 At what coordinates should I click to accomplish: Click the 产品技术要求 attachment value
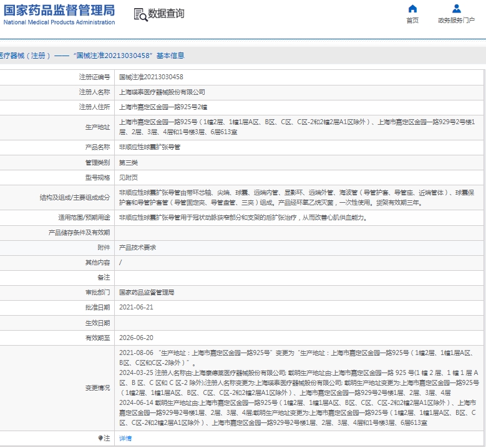[x=137, y=248]
